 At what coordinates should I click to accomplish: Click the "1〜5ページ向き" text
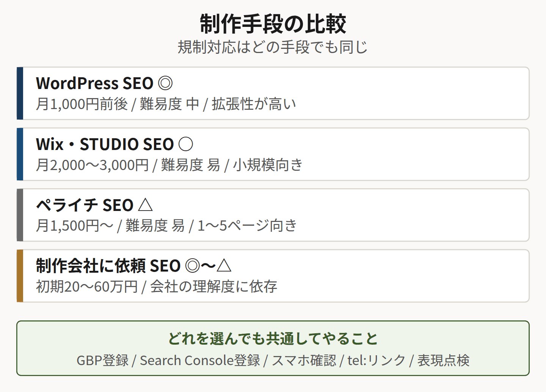click(x=247, y=225)
